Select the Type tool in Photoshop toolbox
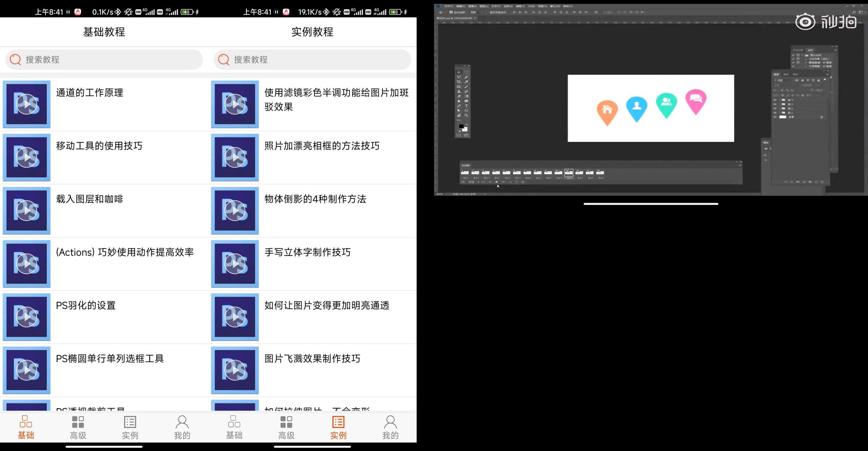Image resolution: width=868 pixels, height=451 pixels. point(466,106)
